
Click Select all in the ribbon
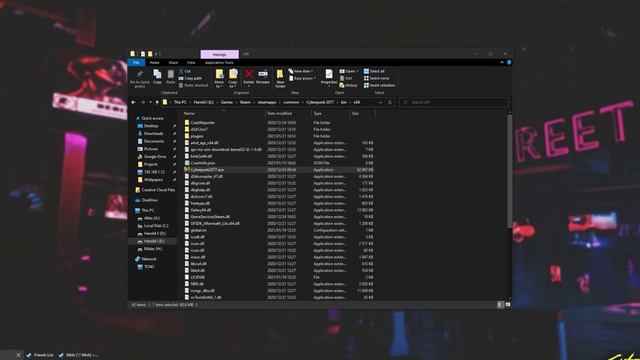(x=374, y=71)
